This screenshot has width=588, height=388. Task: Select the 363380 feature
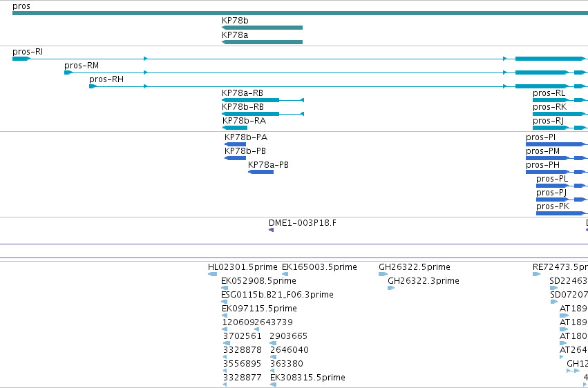pos(272,371)
